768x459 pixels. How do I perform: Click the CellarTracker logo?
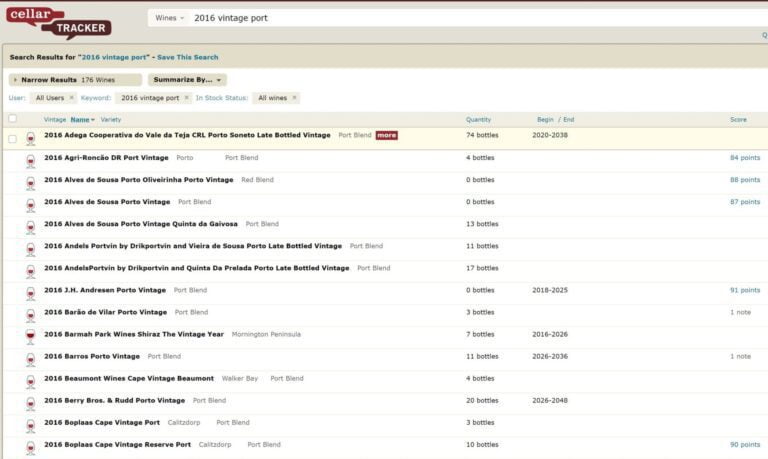pyautogui.click(x=58, y=23)
